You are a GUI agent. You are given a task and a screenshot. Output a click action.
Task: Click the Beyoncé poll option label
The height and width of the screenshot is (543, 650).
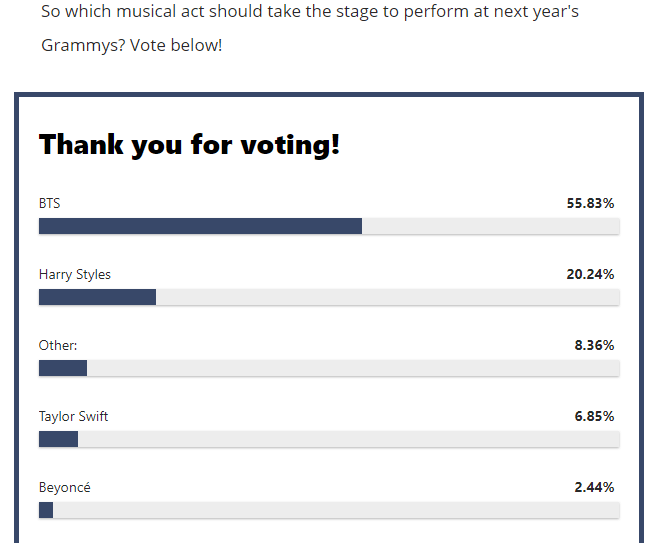[x=65, y=487]
